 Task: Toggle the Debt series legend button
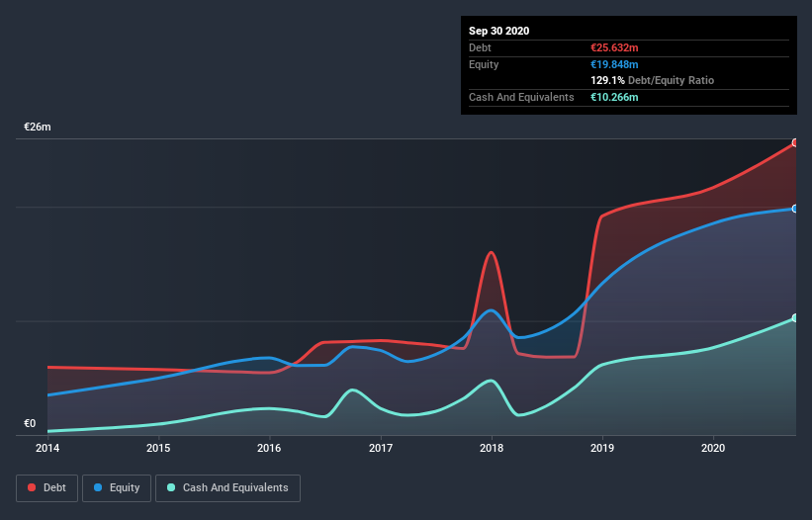pos(47,488)
